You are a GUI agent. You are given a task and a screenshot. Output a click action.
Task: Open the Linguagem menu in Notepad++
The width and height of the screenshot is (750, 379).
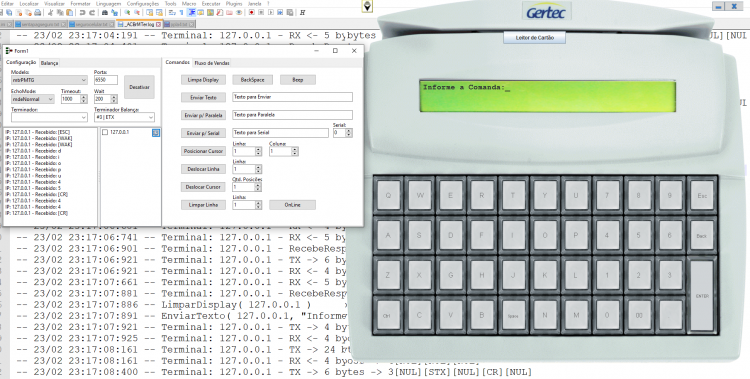[108, 3]
